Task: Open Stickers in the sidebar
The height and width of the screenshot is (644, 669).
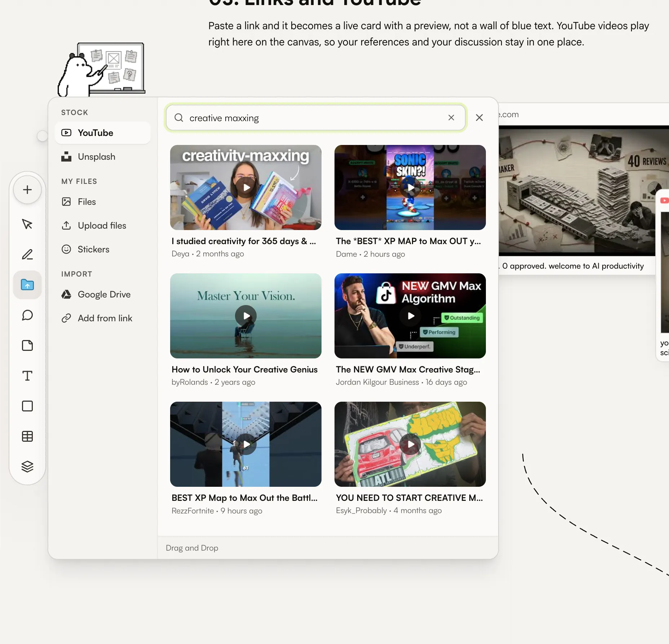Action: pos(103,249)
